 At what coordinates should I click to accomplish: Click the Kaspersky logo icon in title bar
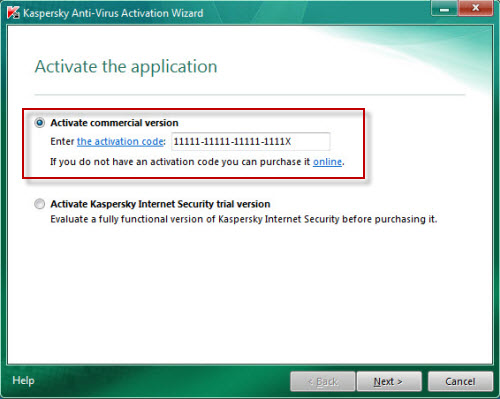tap(13, 13)
